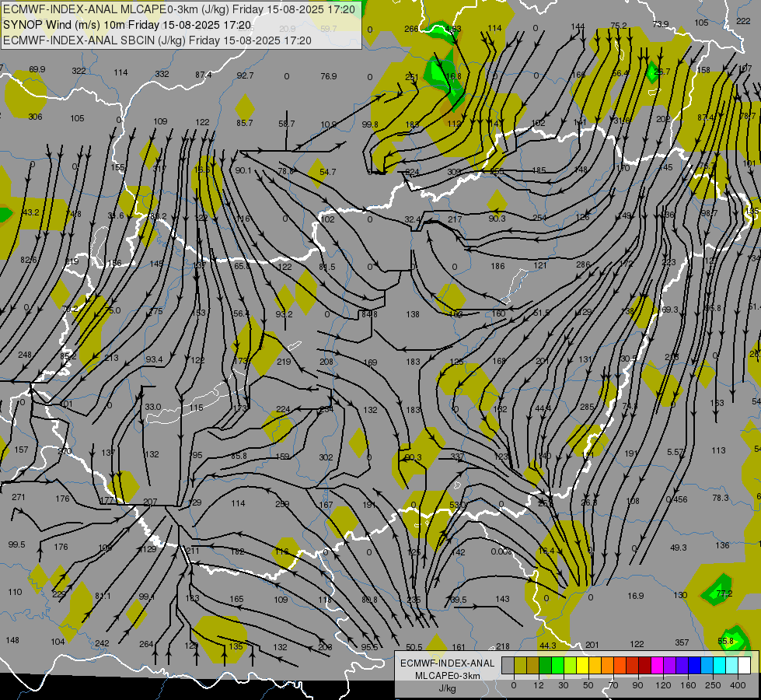Click the legend tick label 30
Viewport: 761px width, 700px height.
click(563, 685)
